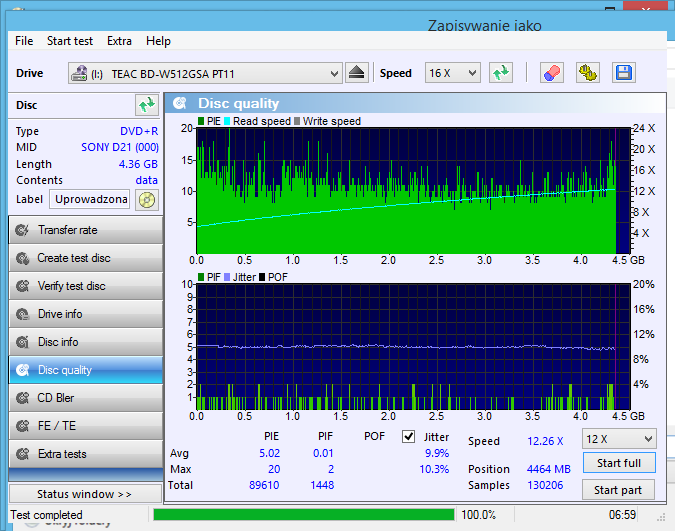Click the PIE total value 89610
675x531 pixels.
[x=264, y=485]
